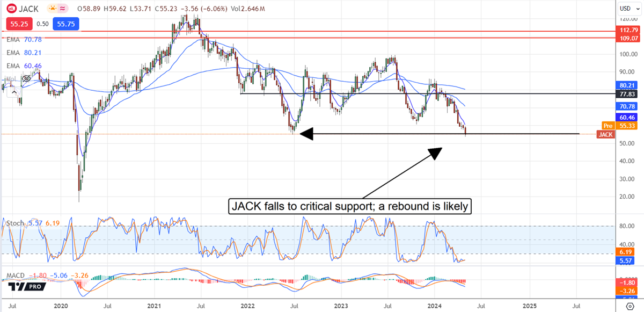The height and width of the screenshot is (312, 644).
Task: Click the 2023 label on time axis
Action: [341, 305]
